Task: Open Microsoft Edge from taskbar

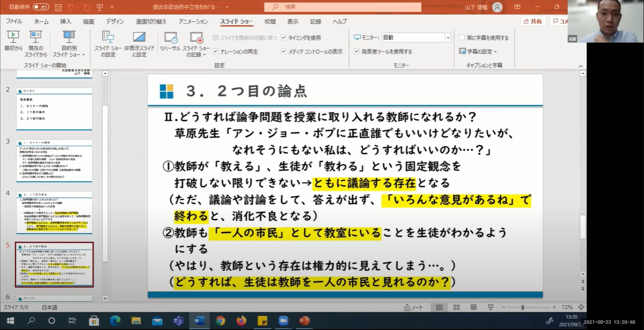Action: [x=115, y=321]
